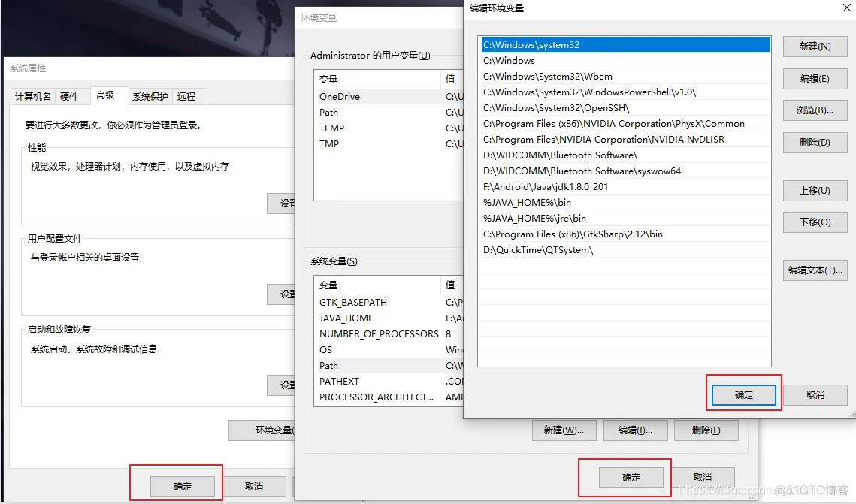
Task: Select PROCESSOR_ARCHITECT... system variable
Action: pyautogui.click(x=389, y=397)
